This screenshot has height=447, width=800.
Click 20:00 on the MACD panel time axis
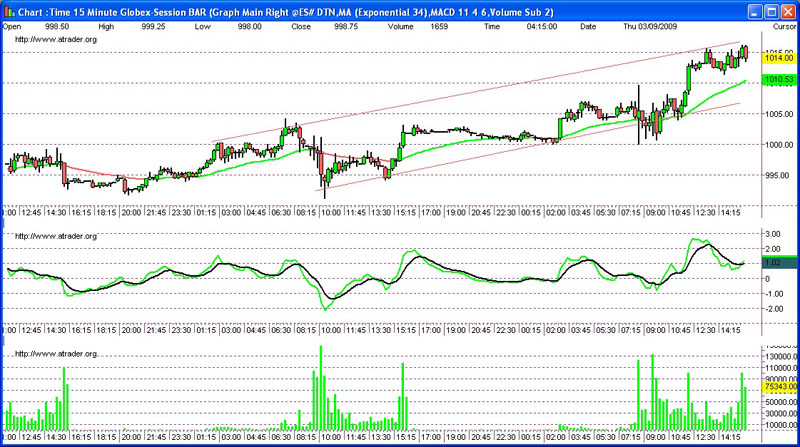click(131, 330)
